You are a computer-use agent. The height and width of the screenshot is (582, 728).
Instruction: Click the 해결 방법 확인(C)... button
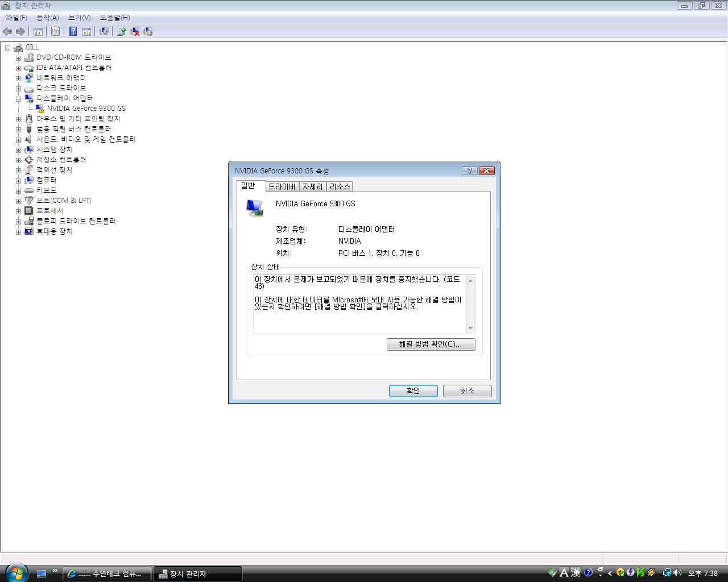[x=431, y=344]
